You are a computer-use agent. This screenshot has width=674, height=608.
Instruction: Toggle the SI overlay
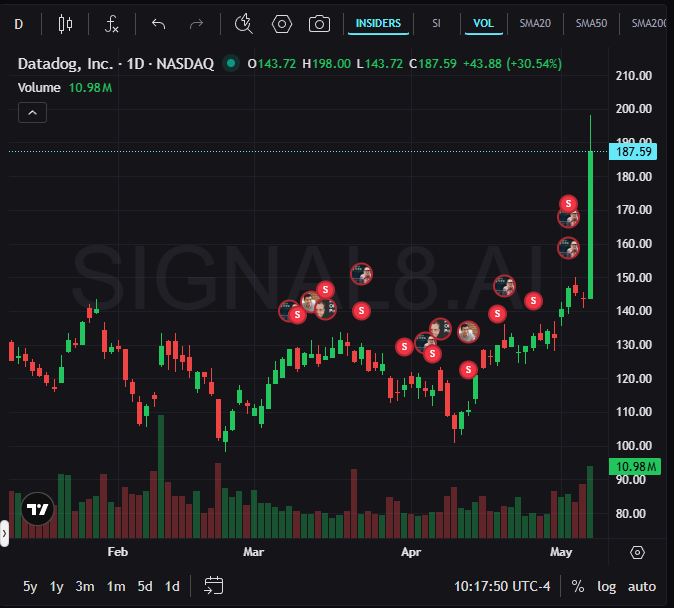click(436, 23)
